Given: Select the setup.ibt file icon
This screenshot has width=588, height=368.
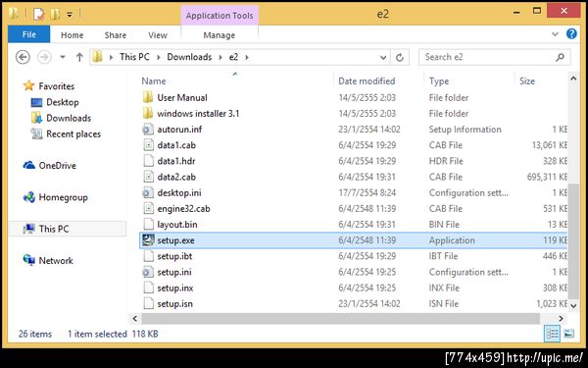Looking at the screenshot, I should coord(149,256).
